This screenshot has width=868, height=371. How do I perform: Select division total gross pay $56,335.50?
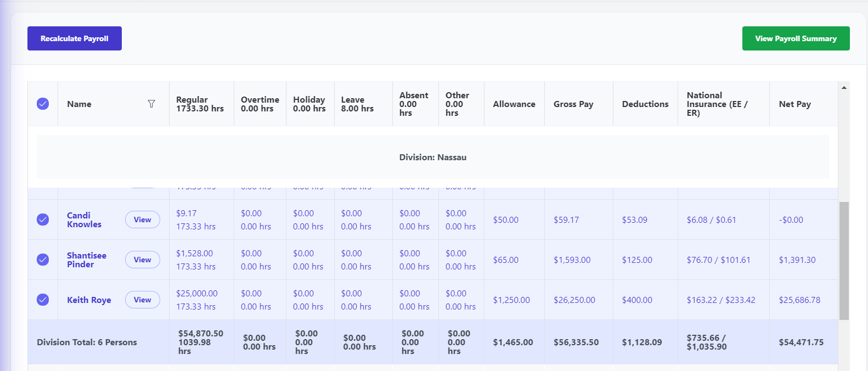(x=576, y=342)
